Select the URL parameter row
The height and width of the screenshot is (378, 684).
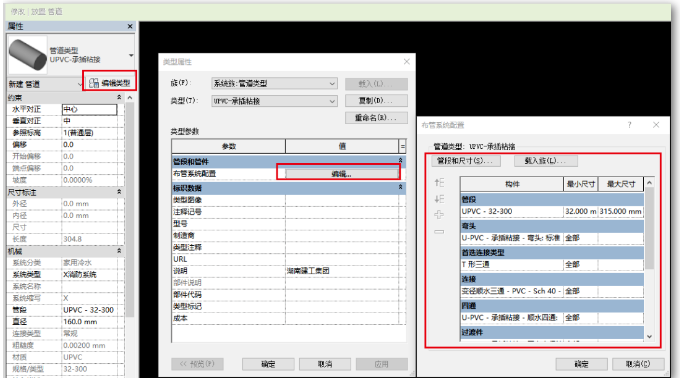coord(285,259)
